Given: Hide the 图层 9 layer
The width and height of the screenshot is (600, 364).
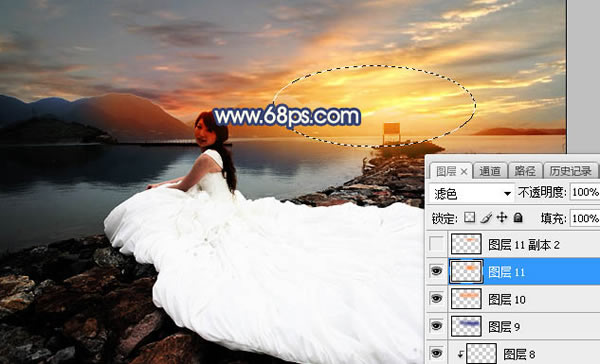Looking at the screenshot, I should point(436,326).
